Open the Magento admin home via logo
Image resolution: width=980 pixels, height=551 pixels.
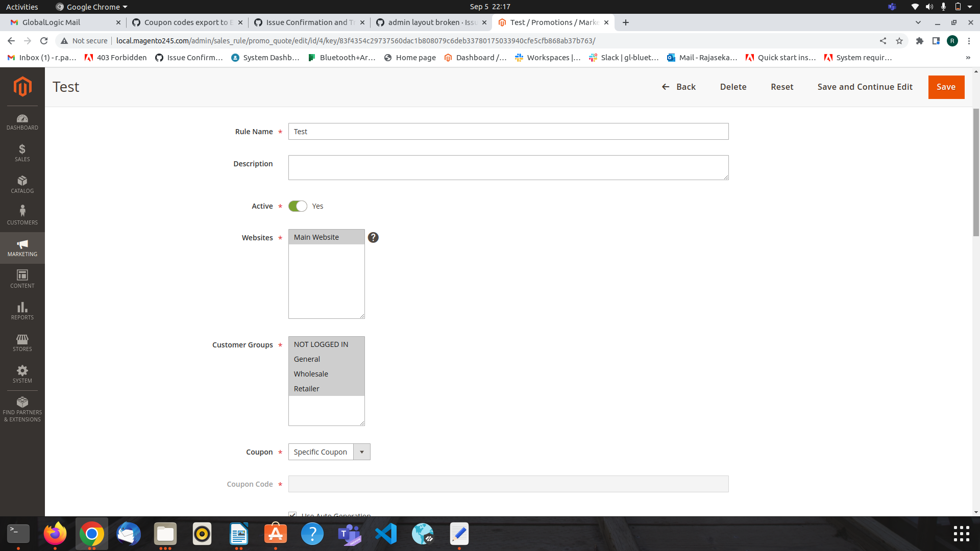coord(22,87)
